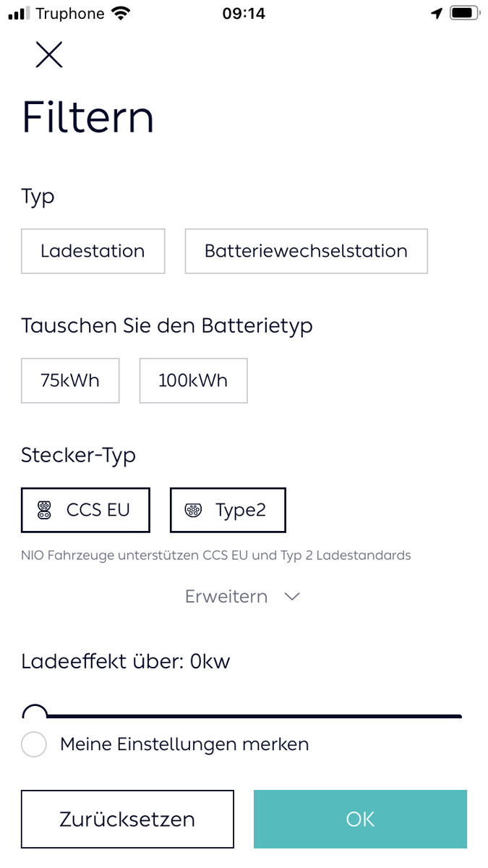This screenshot has height=868, width=488.
Task: Confirm filters with the OK button
Action: pos(360,819)
